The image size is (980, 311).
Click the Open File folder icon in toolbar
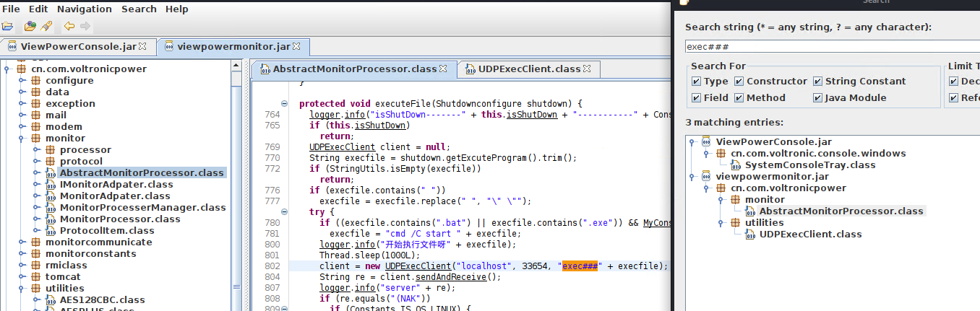(x=8, y=27)
